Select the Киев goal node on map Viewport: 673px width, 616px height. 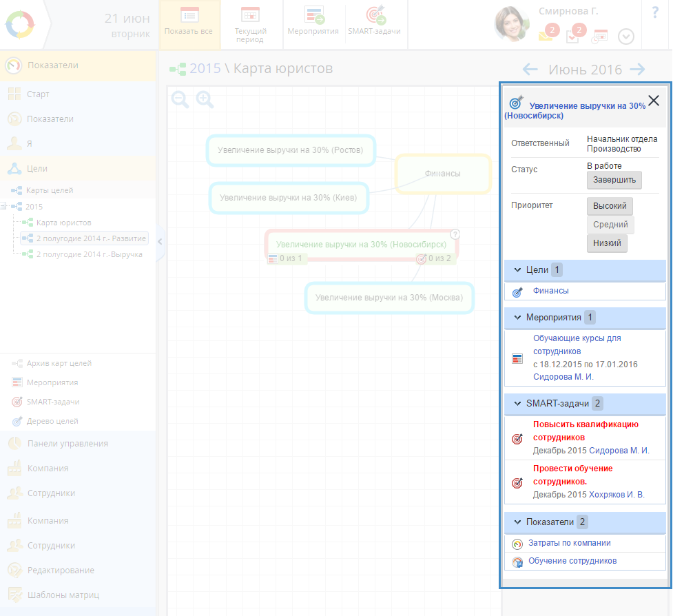pos(289,198)
